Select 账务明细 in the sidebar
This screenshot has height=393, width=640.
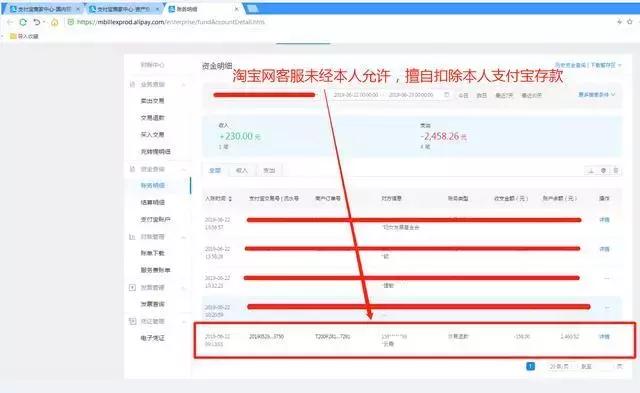(x=153, y=186)
